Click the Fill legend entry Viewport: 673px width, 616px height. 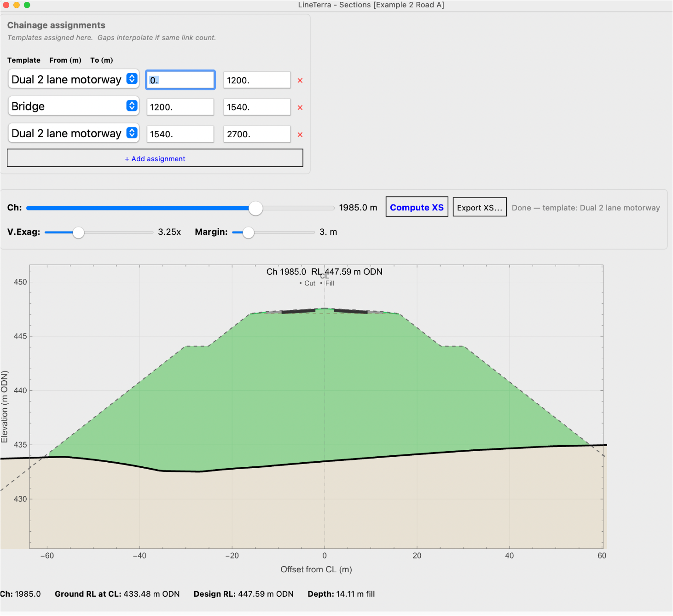pos(327,284)
